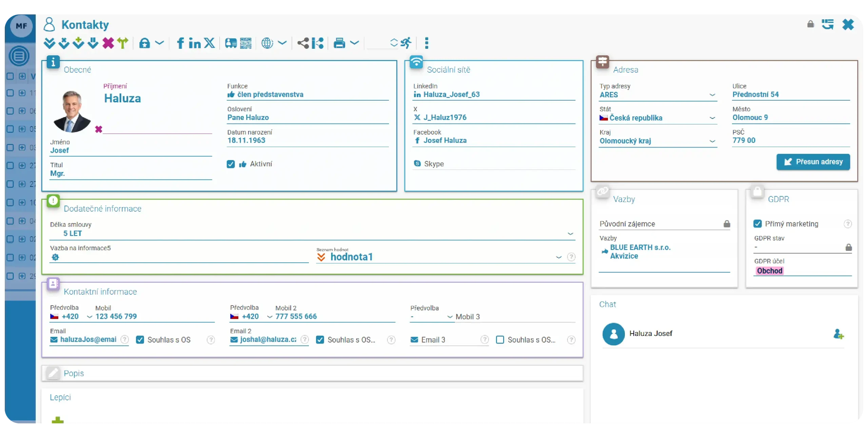
Task: Enable Souhlas s OS for Email 3
Action: 500,340
